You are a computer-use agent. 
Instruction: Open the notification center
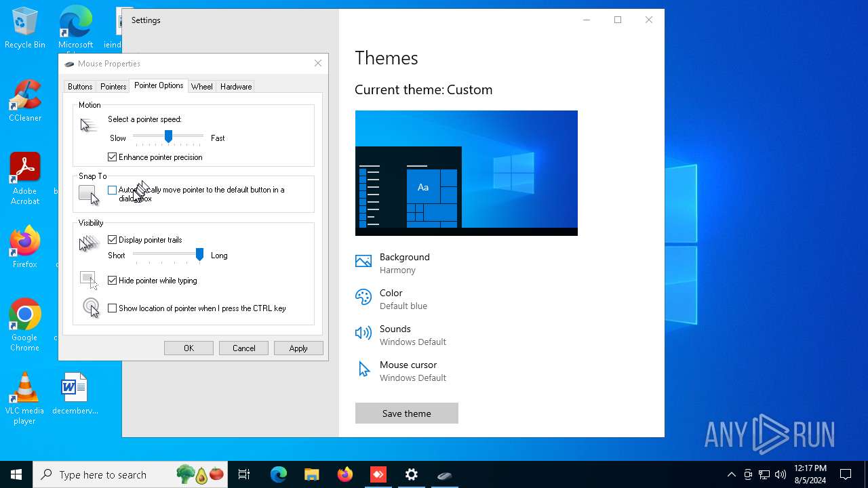[846, 474]
